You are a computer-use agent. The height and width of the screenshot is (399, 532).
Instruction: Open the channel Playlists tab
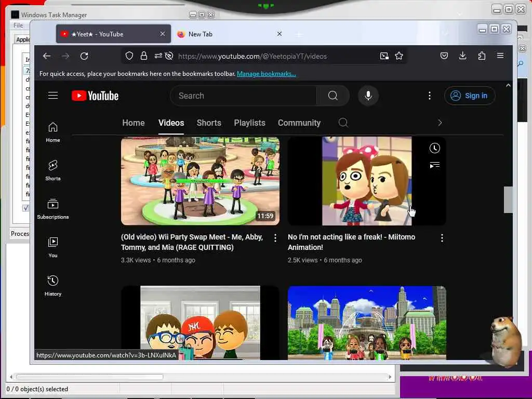(x=250, y=123)
